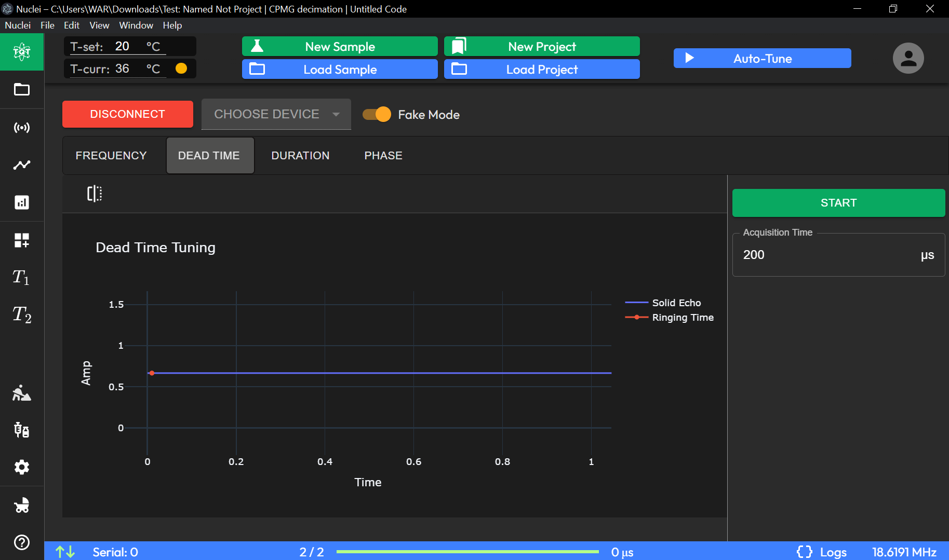Click the up-down arrows status icon
Viewport: 949px width, 560px height.
[x=65, y=552]
